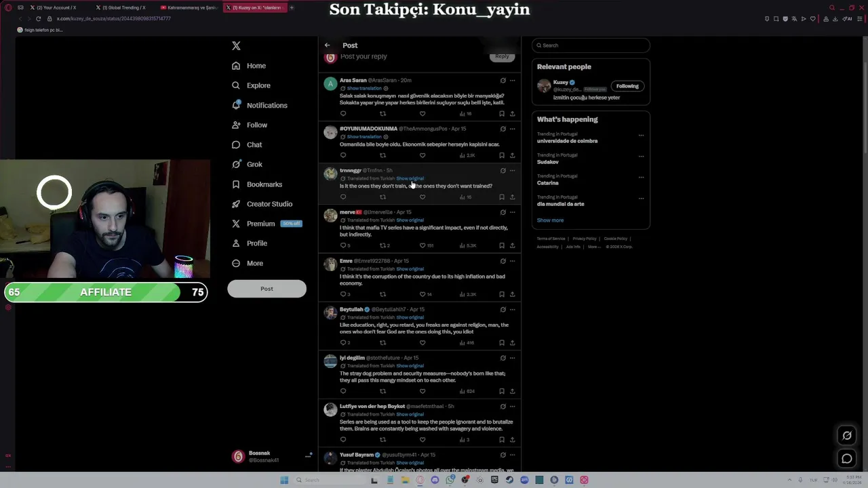Repost icon on iyi degiliim's tweet

click(382, 391)
